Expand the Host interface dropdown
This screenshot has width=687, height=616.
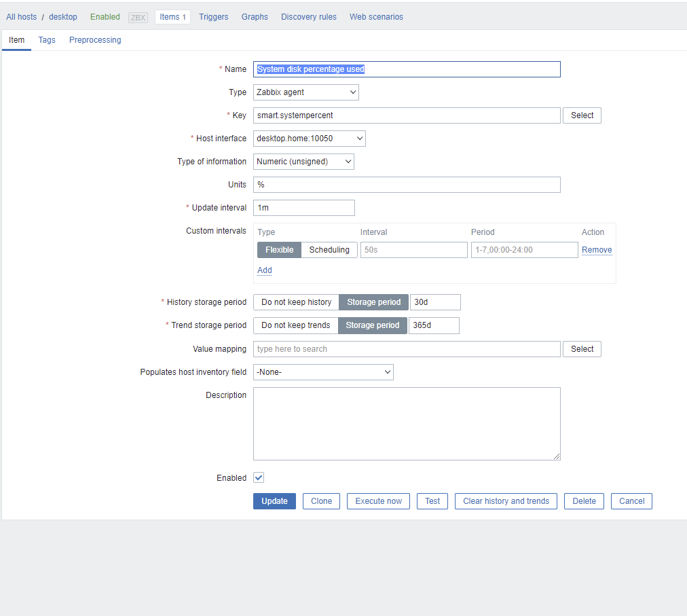pyautogui.click(x=309, y=139)
